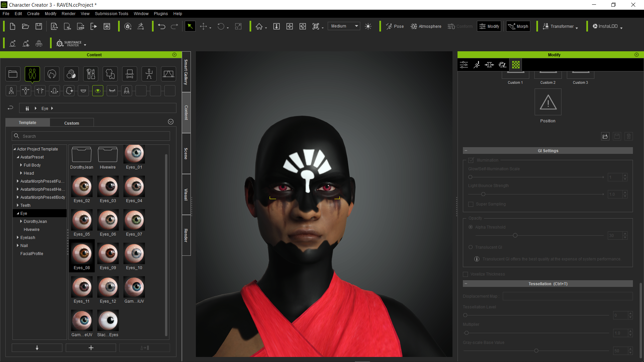
Task: Click the load preset icon in Modify panel
Action: (605, 136)
